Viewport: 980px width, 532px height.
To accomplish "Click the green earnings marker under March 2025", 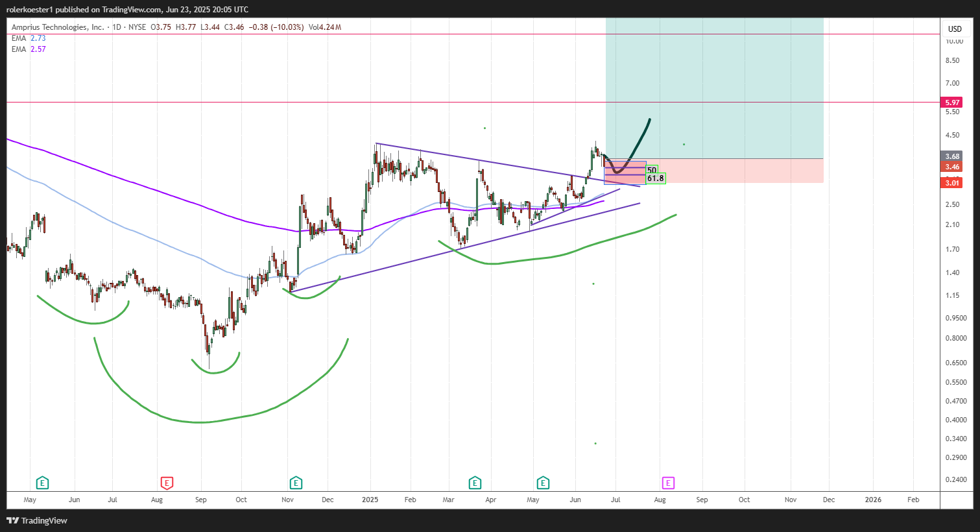I will tap(475, 483).
